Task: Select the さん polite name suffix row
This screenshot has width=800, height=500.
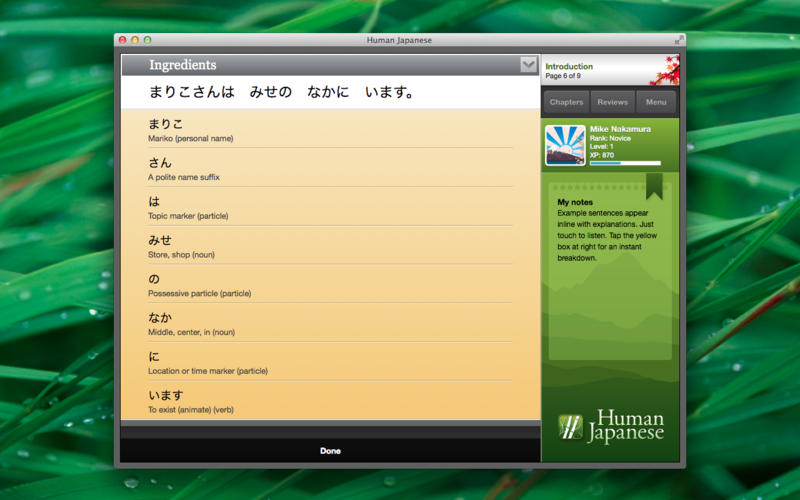Action: click(x=330, y=169)
